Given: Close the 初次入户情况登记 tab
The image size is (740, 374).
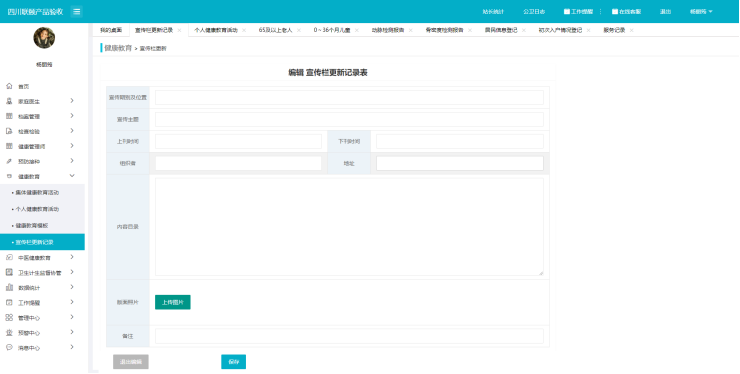Looking at the screenshot, I should 589,30.
